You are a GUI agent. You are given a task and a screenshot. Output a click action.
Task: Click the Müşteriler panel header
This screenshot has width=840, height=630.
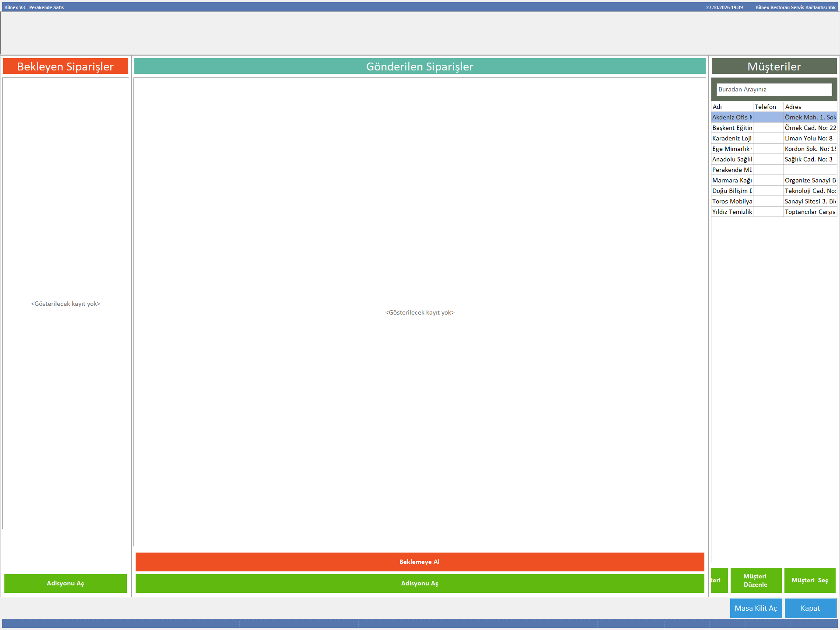click(774, 66)
